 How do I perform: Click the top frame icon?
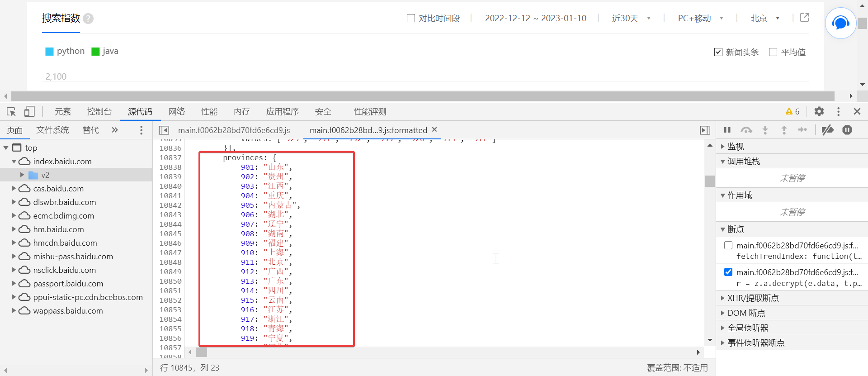click(x=17, y=148)
